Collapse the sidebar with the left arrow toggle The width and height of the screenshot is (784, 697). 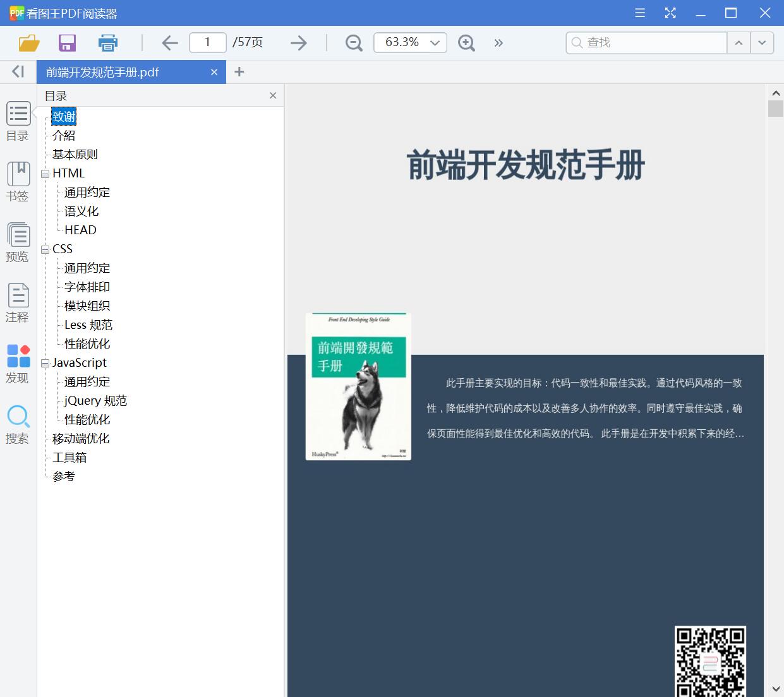[x=17, y=71]
